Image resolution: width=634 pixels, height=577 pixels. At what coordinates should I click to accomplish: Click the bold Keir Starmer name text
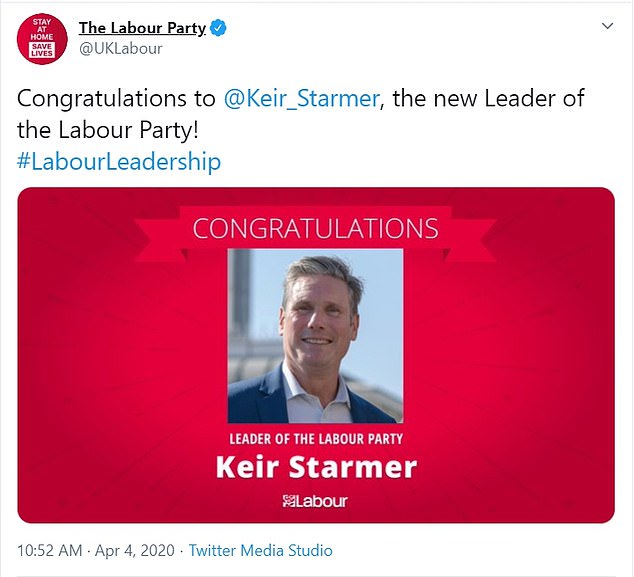316,467
